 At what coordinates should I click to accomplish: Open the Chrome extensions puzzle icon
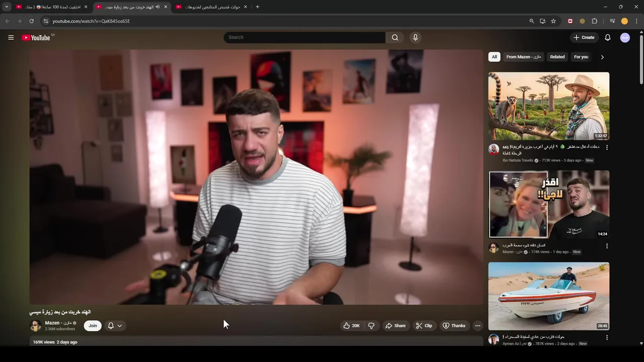click(594, 21)
